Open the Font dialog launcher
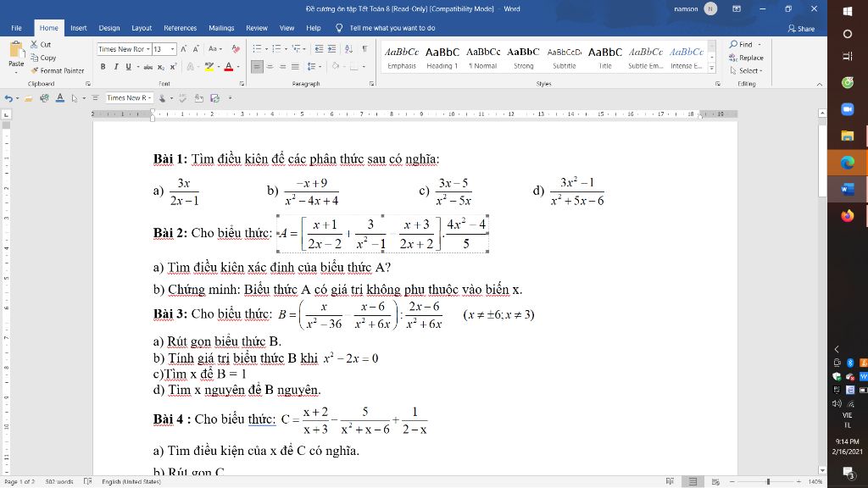 [242, 84]
